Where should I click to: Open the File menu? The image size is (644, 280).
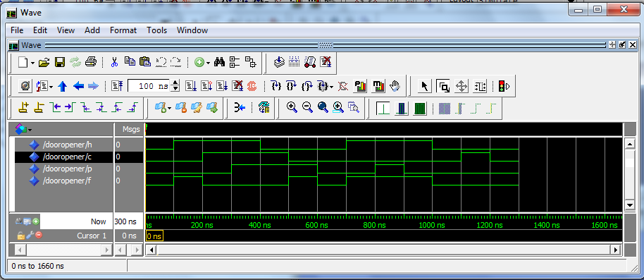point(17,30)
